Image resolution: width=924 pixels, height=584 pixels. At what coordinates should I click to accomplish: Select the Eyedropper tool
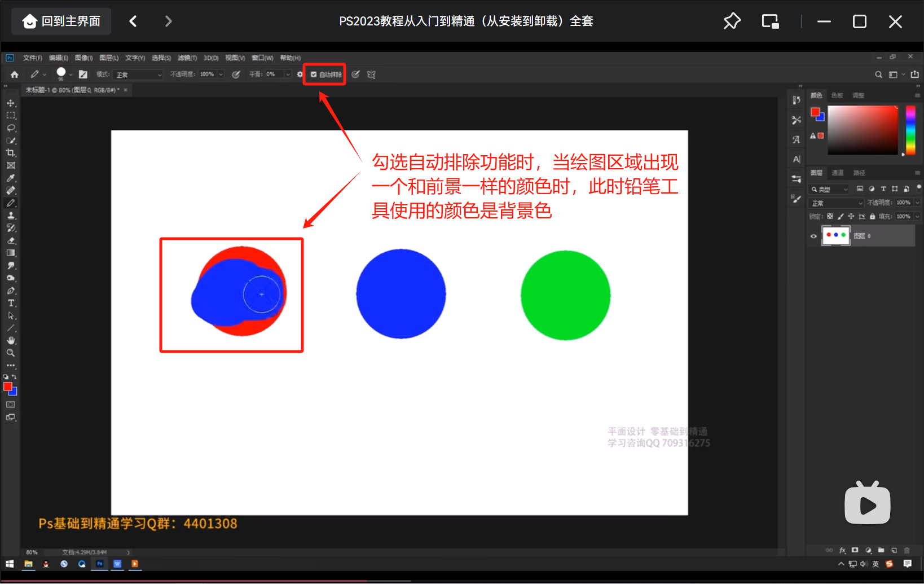click(11, 178)
